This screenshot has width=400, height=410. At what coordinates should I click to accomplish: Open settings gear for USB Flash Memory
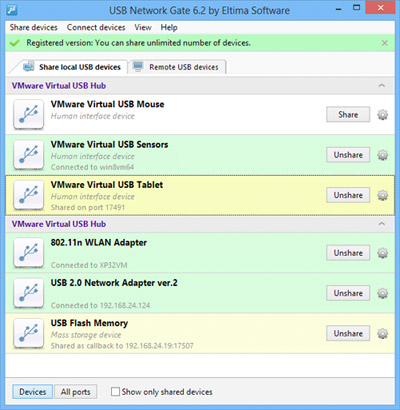tap(382, 334)
